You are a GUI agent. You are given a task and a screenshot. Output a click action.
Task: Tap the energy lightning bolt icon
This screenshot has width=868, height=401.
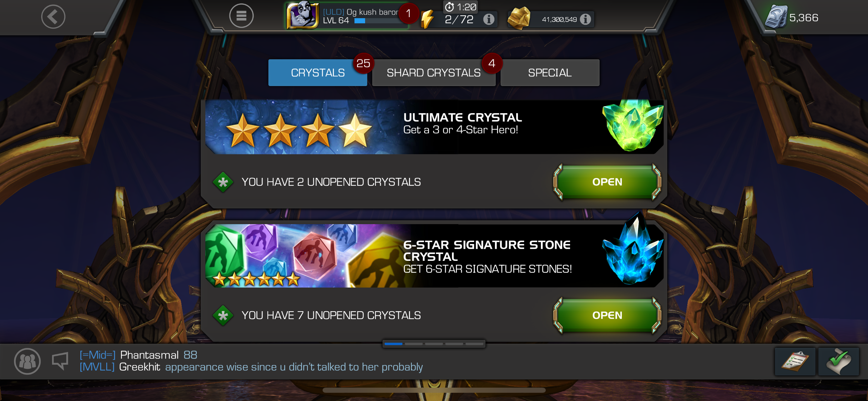(x=427, y=19)
